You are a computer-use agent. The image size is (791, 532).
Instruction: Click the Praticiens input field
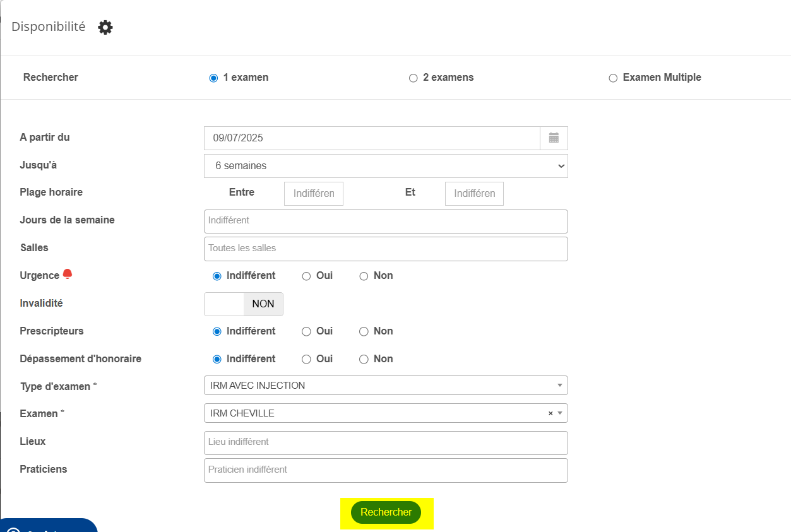click(x=386, y=470)
